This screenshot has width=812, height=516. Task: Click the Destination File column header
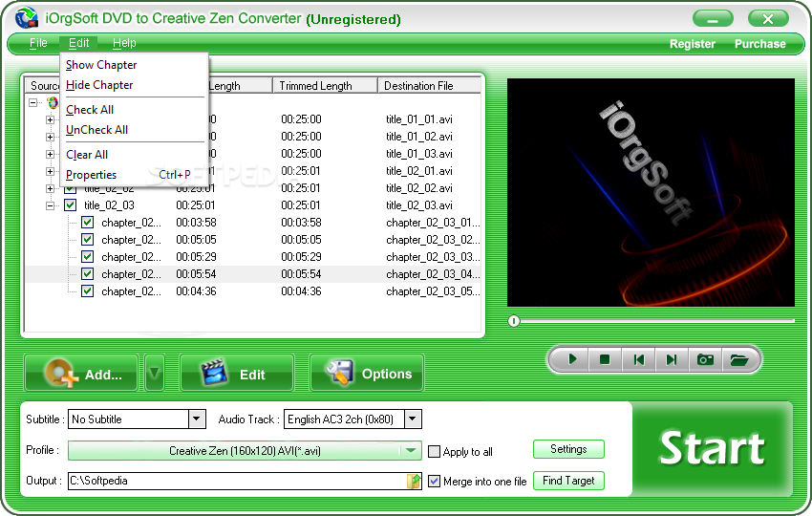[430, 85]
